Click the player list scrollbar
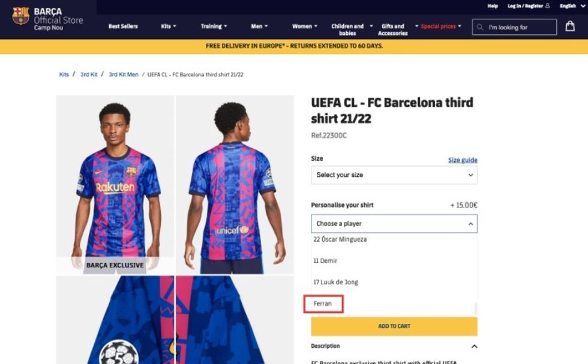 tap(475, 308)
